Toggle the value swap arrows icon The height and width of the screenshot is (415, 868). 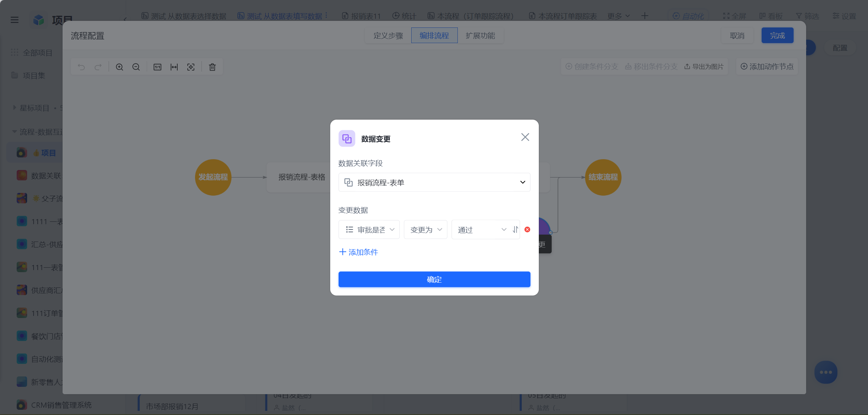(x=515, y=229)
